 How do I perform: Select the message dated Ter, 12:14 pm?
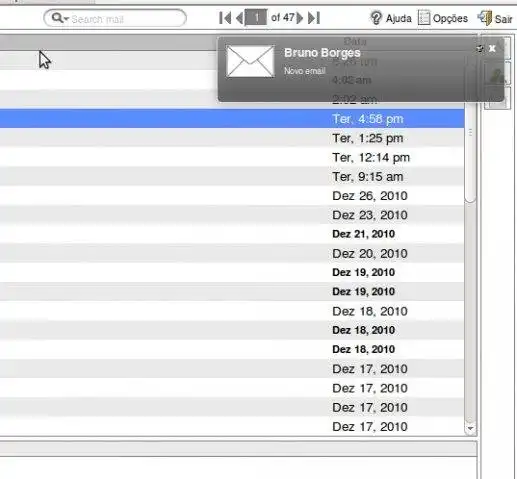(232, 157)
